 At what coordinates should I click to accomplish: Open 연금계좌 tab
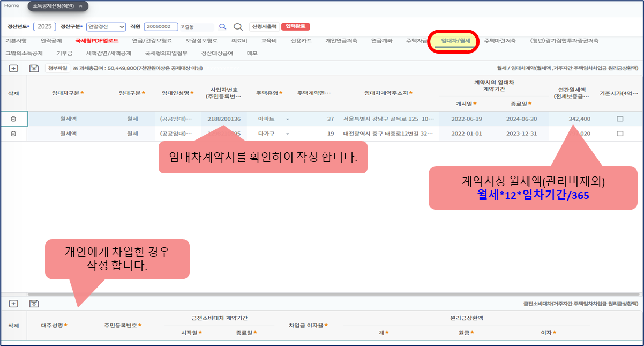pos(381,40)
